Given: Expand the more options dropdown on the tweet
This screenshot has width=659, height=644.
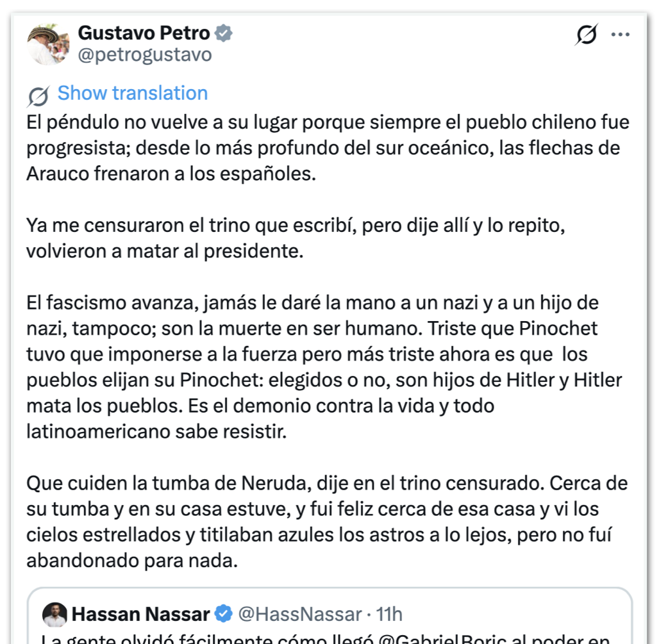Looking at the screenshot, I should (x=621, y=35).
